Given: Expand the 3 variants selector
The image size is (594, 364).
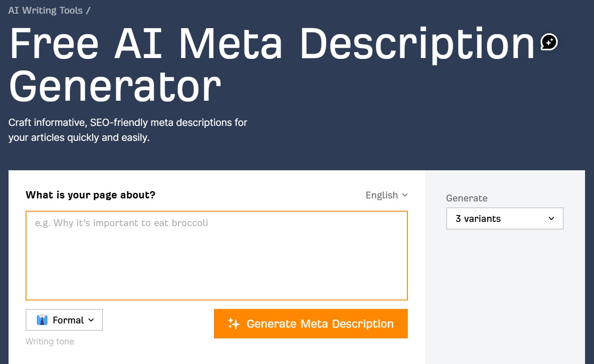Looking at the screenshot, I should [504, 218].
